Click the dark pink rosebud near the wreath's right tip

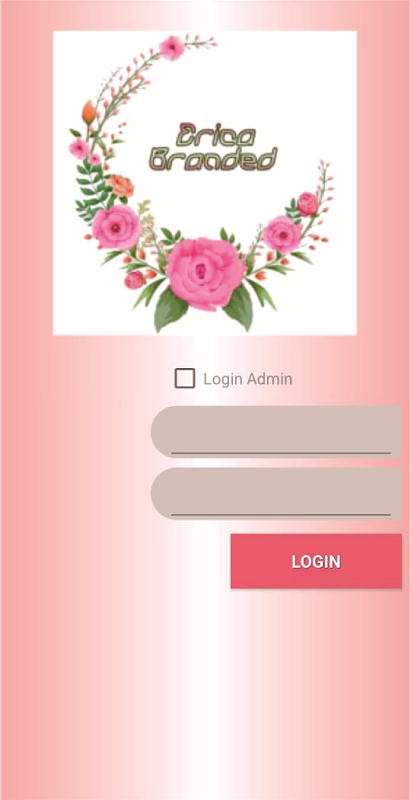[x=307, y=204]
